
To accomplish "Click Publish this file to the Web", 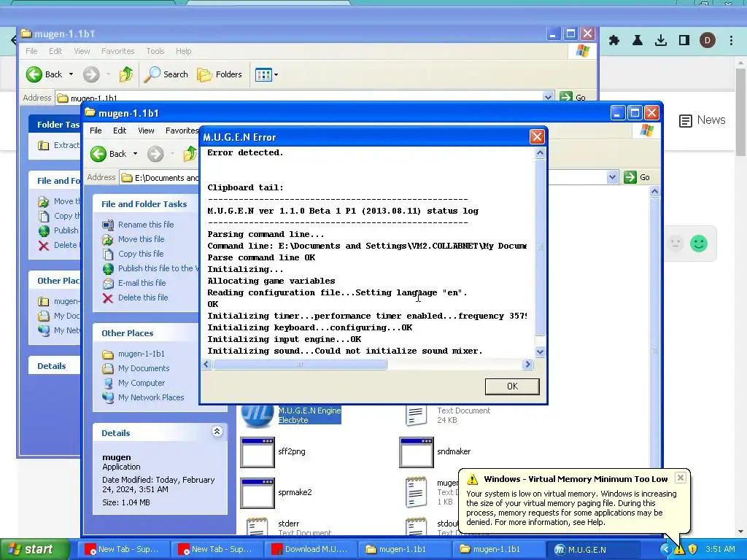I will pyautogui.click(x=158, y=268).
